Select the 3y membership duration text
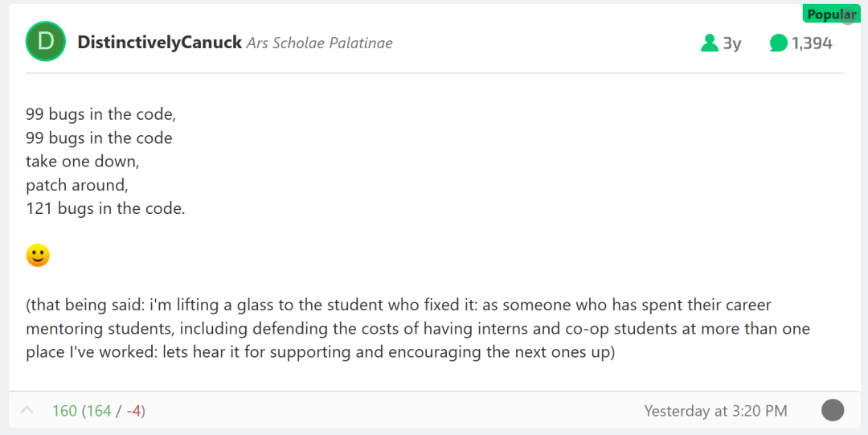 732,43
